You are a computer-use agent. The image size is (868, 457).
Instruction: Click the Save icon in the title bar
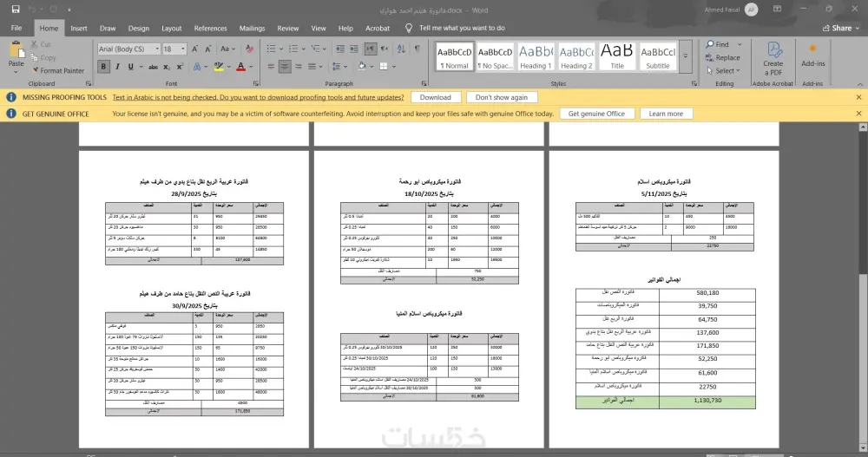16,10
